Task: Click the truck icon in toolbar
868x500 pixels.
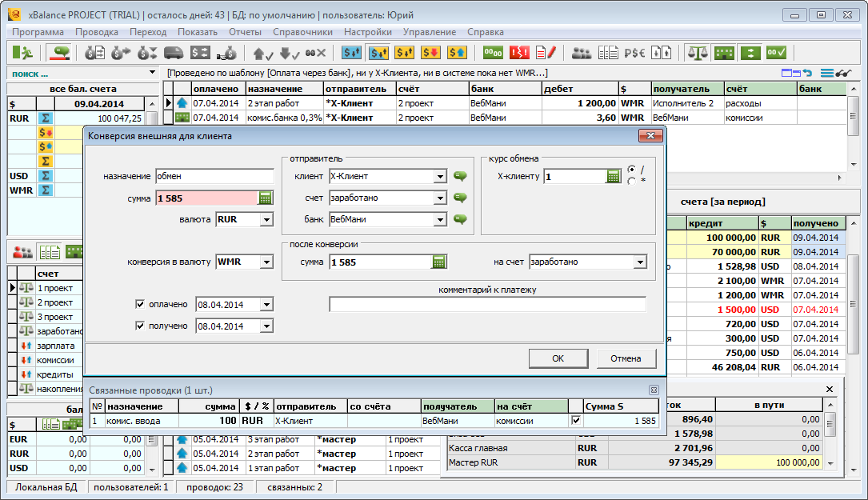Action: point(174,53)
